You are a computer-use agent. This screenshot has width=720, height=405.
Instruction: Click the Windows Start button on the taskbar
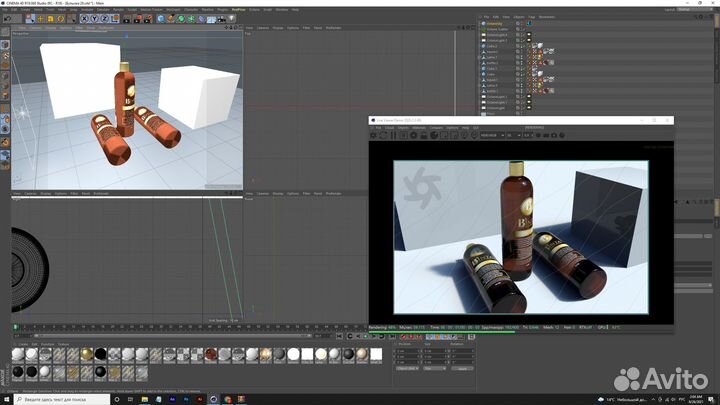(5, 398)
